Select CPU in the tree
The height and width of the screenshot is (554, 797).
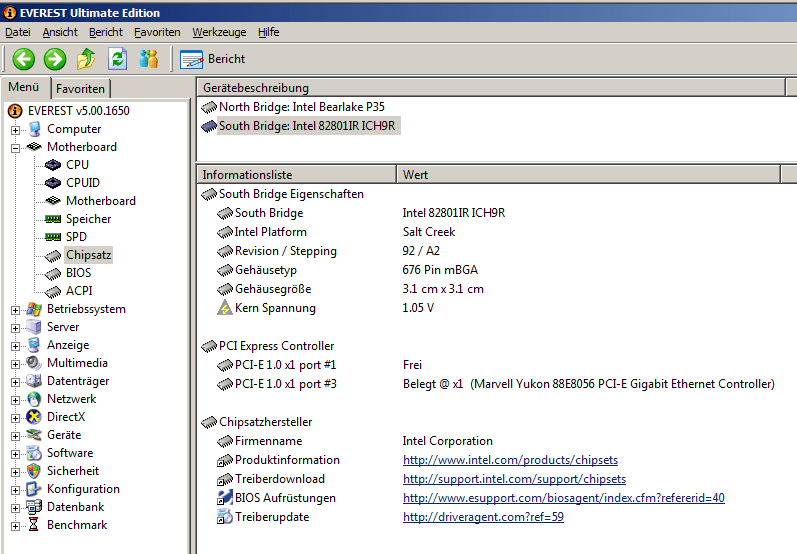77,165
